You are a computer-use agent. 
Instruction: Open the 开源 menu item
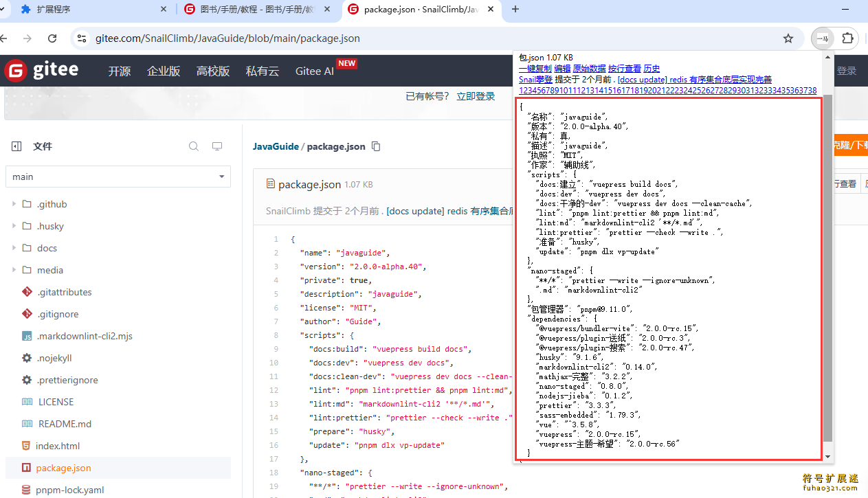click(119, 71)
